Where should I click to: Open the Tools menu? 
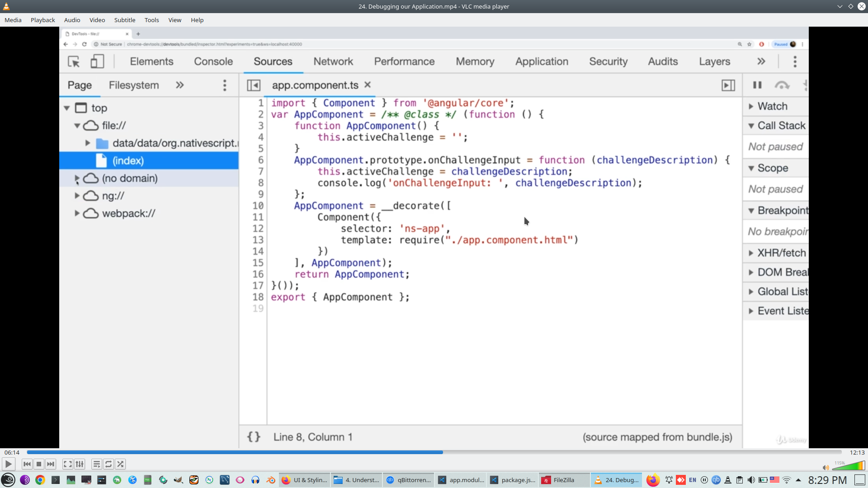tap(151, 20)
